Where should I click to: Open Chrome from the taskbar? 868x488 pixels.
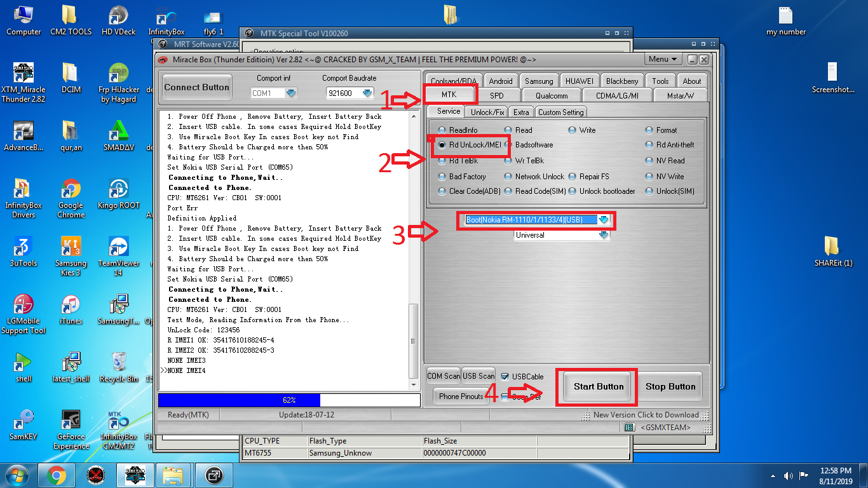tap(57, 475)
